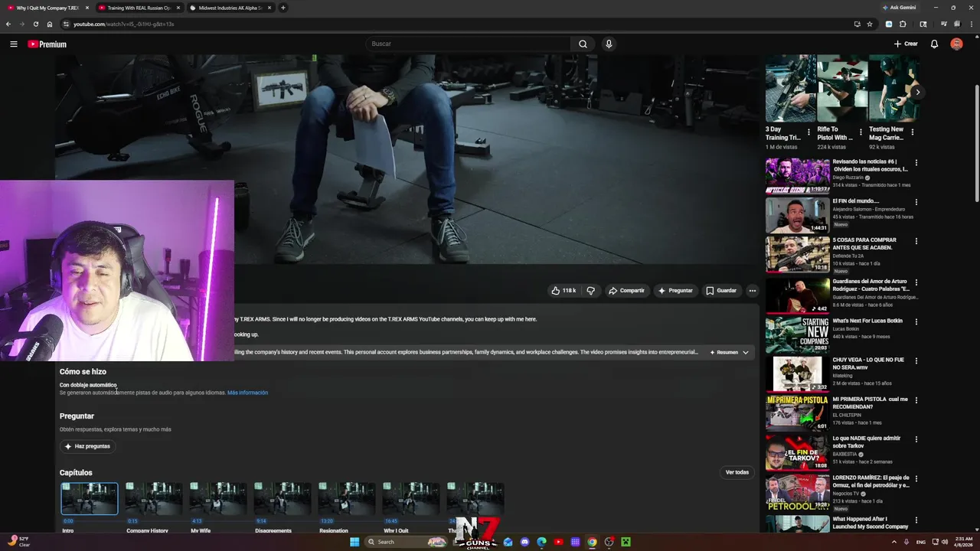This screenshot has width=980, height=551.
Task: Open Chrome extensions puzzle icon
Action: (903, 24)
